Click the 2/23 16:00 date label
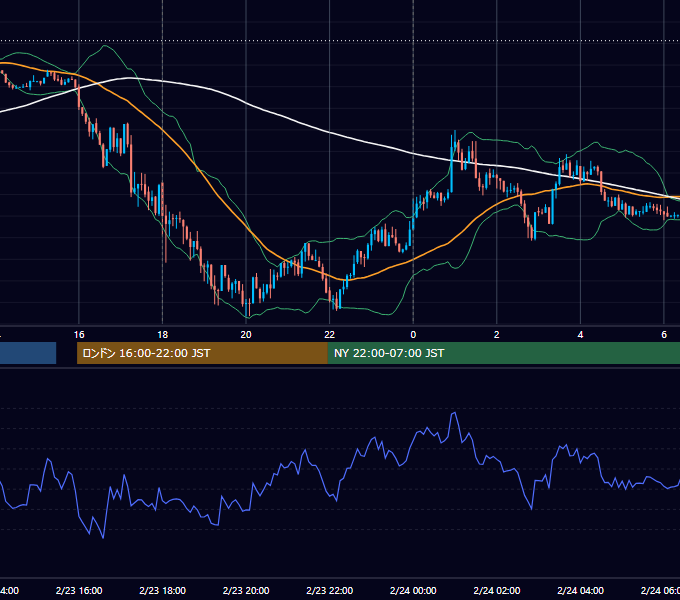The height and width of the screenshot is (600, 680). pos(79,590)
